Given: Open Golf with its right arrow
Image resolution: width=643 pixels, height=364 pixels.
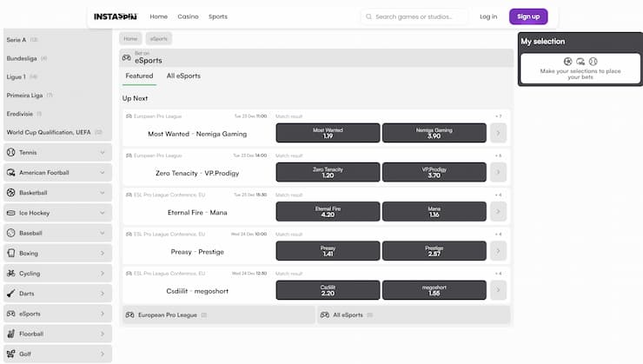Looking at the screenshot, I should coord(103,354).
